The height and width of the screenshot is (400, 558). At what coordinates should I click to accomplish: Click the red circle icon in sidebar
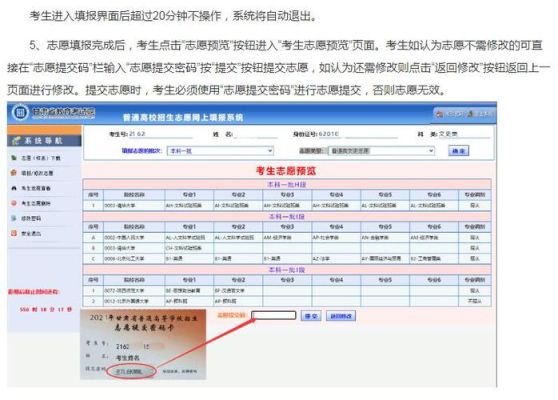pyautogui.click(x=14, y=203)
